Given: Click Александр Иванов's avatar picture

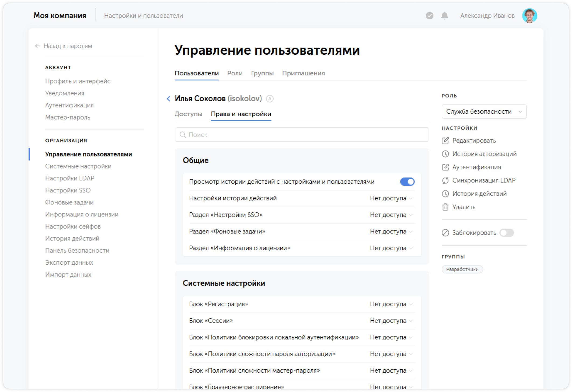Looking at the screenshot, I should pos(529,15).
